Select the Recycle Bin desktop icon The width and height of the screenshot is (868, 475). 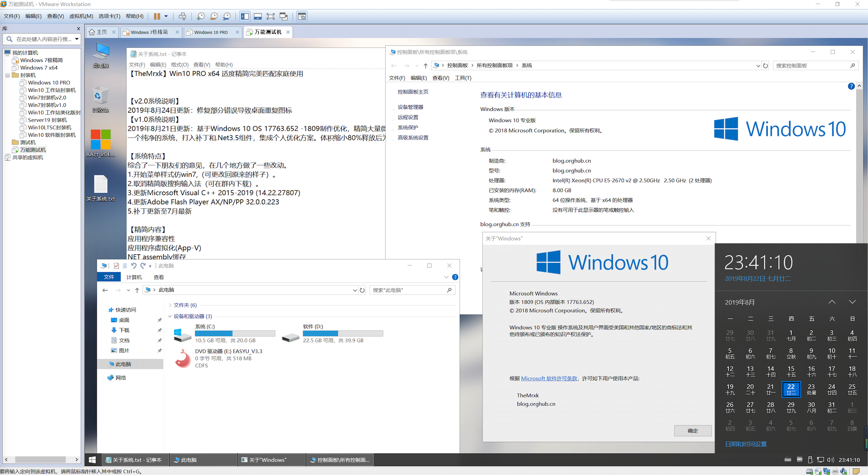coord(101,99)
